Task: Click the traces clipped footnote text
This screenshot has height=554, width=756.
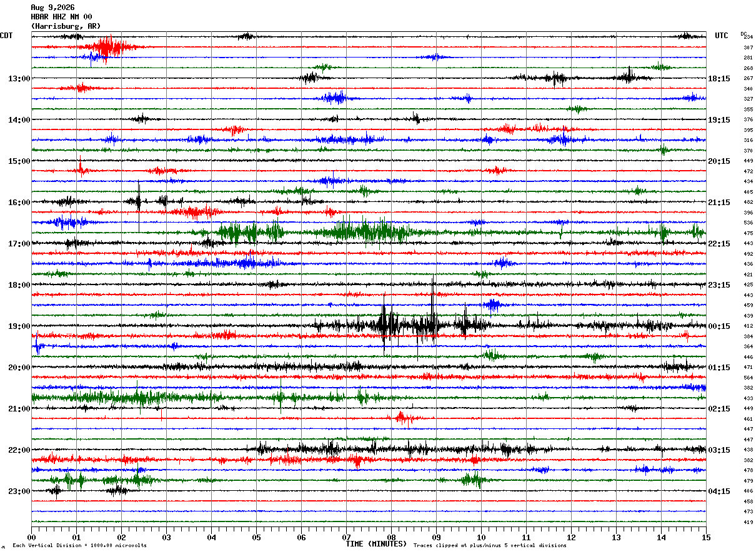Action: pyautogui.click(x=490, y=545)
